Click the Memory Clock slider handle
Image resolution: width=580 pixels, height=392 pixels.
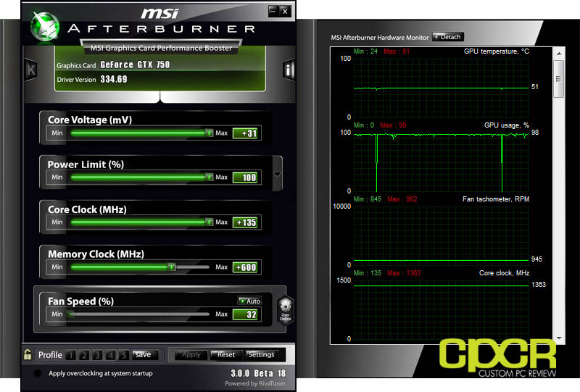[x=172, y=267]
